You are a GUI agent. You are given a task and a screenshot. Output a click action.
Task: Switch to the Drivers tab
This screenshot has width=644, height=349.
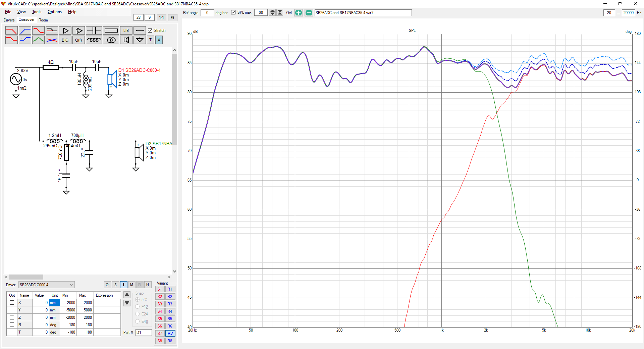coord(9,20)
